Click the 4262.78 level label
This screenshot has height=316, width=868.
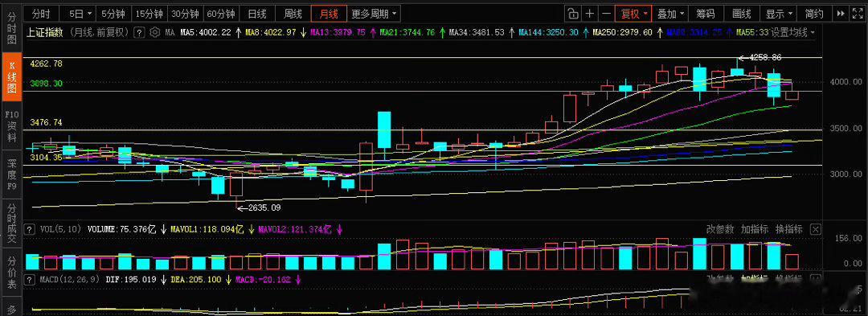tap(46, 64)
